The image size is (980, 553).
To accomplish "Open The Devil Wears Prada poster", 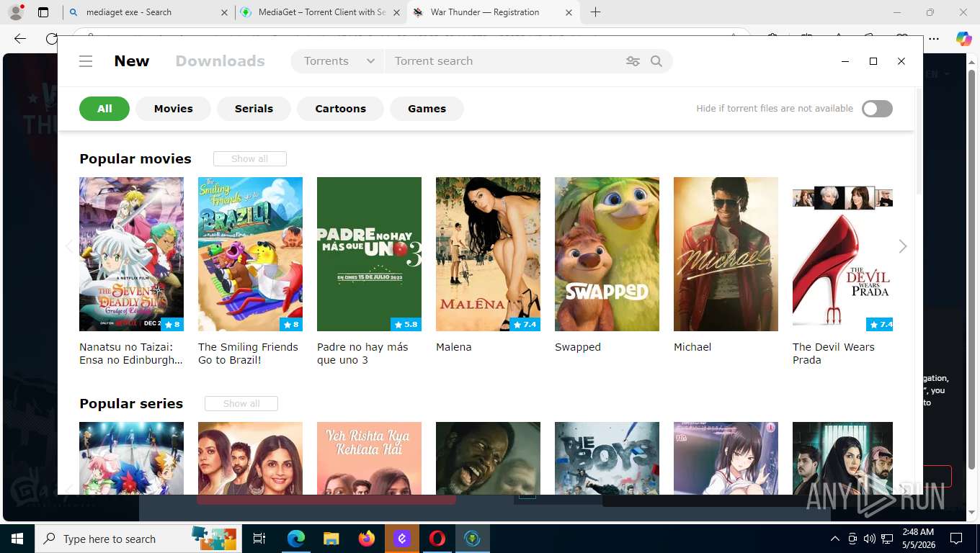I will 842,254.
